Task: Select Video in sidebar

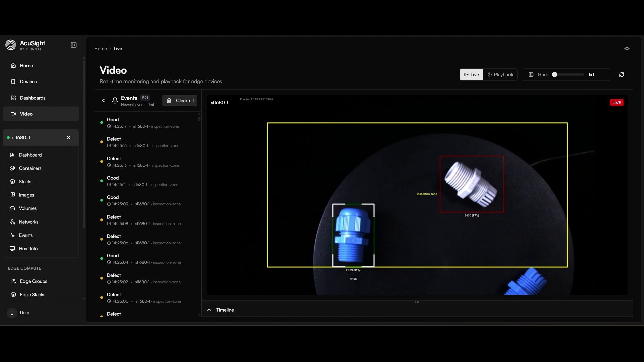Action: 41,114
